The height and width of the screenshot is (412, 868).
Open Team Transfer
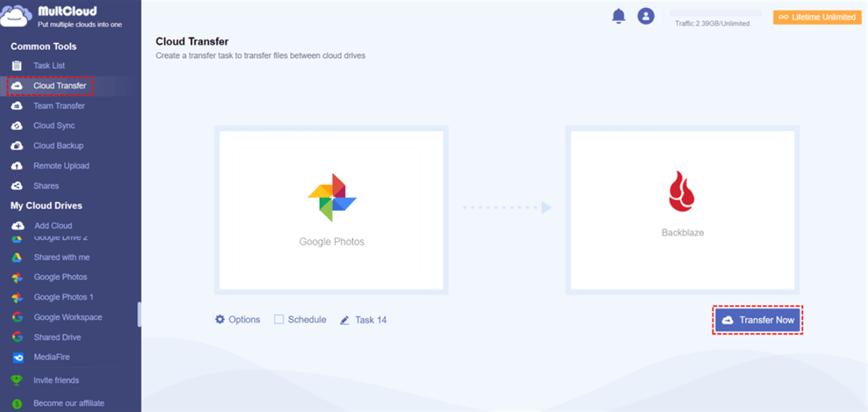coord(59,106)
